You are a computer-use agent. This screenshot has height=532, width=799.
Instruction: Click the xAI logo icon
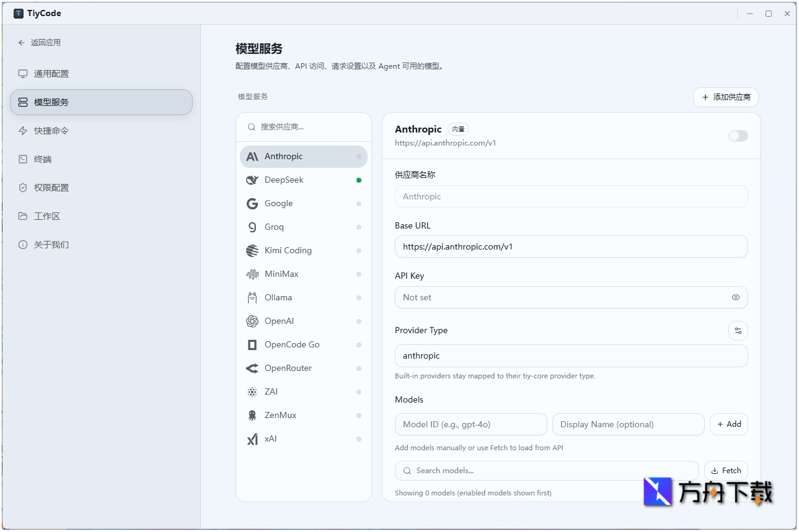click(252, 439)
